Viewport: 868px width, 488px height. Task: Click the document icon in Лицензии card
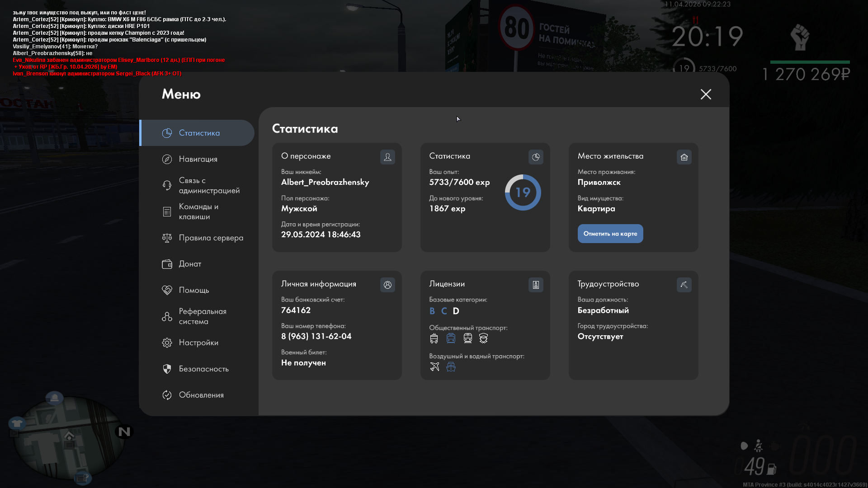coord(536,285)
